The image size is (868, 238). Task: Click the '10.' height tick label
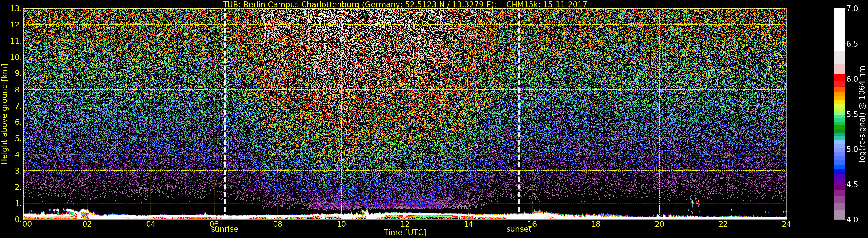pos(16,57)
